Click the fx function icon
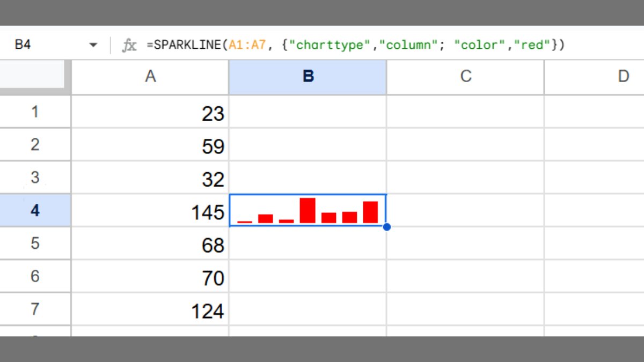The image size is (644, 362). tap(129, 46)
